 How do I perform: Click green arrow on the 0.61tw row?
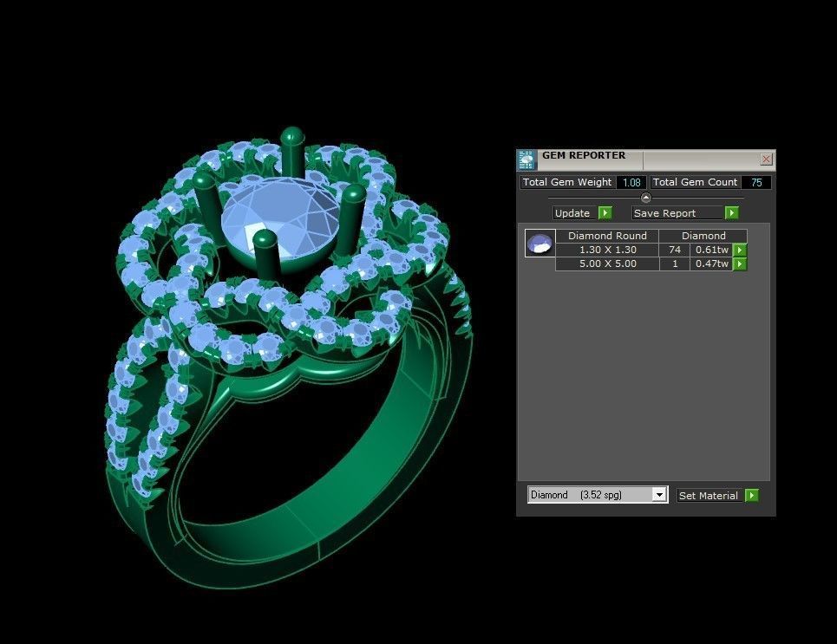pos(740,250)
